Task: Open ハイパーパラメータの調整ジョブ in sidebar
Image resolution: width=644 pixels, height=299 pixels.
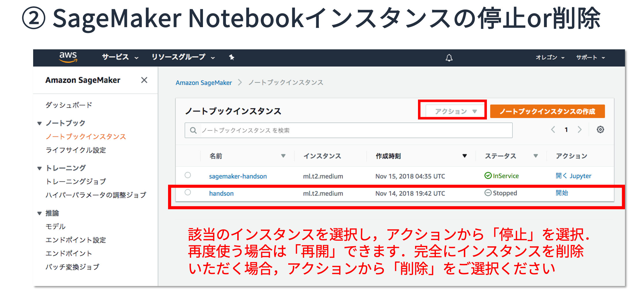Action: click(x=96, y=195)
